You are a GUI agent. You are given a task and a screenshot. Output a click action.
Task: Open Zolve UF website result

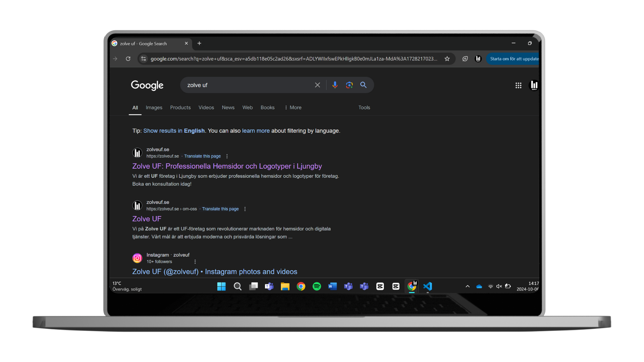click(x=227, y=166)
